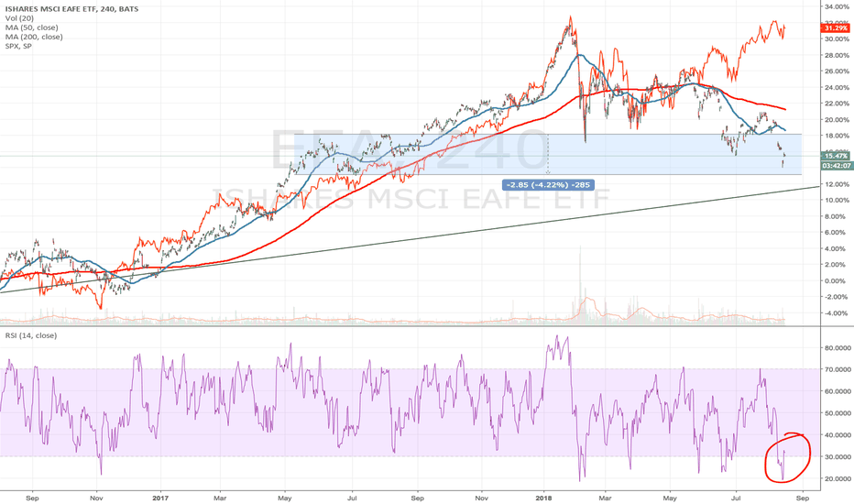
Task: Click the blue shaded measurement range box
Action: tap(548, 154)
